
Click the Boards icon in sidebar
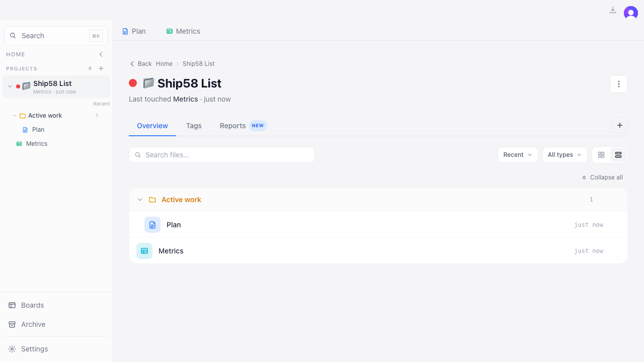click(x=12, y=305)
